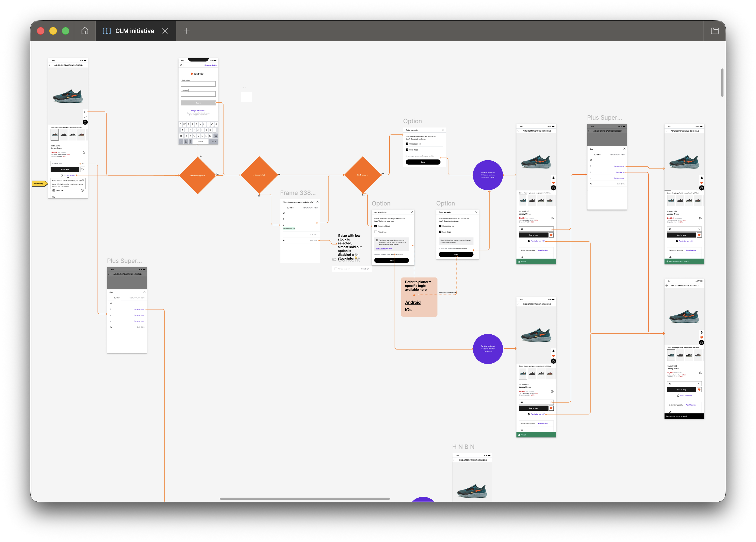
Task: Click horizontal scrollbar at canvas bottom
Action: [305, 499]
